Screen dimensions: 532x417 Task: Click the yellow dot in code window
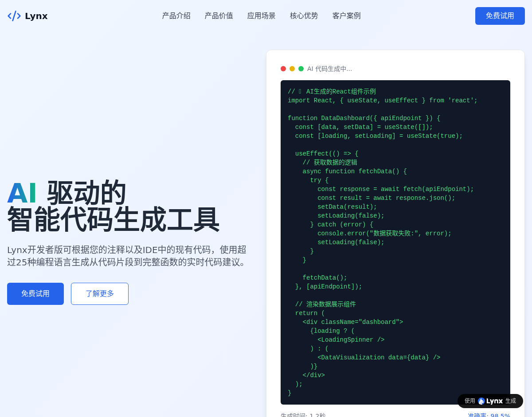click(x=292, y=69)
